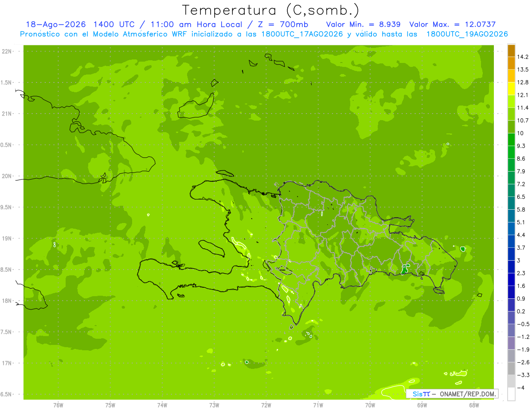Click the '3.7' color scale value
The width and height of the screenshot is (532, 411).
[521, 247]
